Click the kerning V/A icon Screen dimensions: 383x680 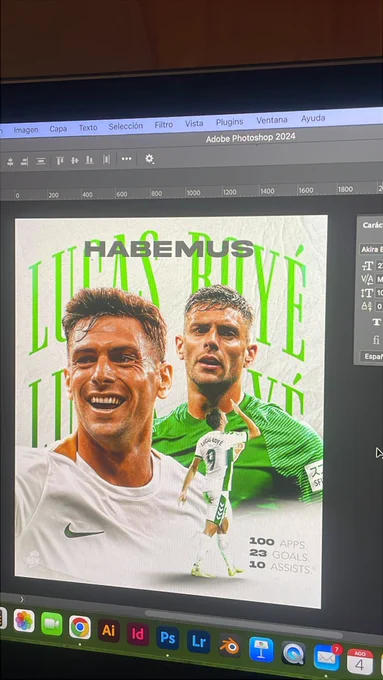click(x=367, y=279)
